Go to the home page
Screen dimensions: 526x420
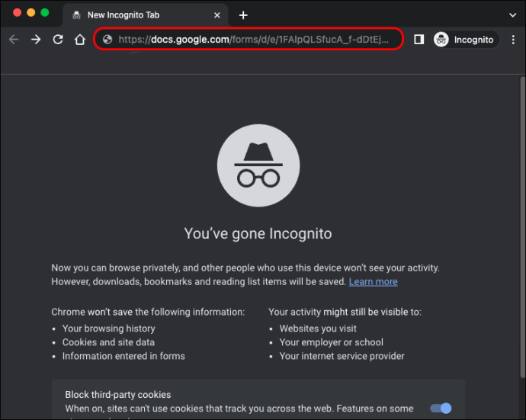pyautogui.click(x=80, y=40)
